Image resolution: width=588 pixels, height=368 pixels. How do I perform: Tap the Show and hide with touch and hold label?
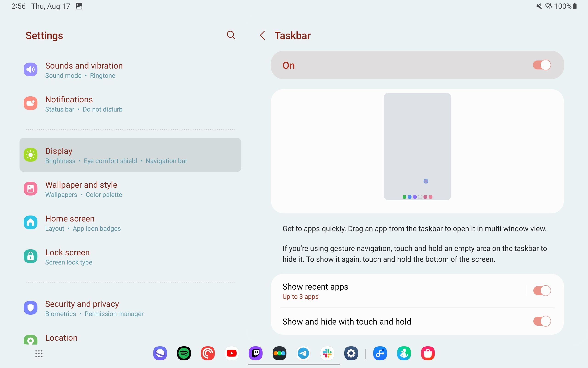347,322
